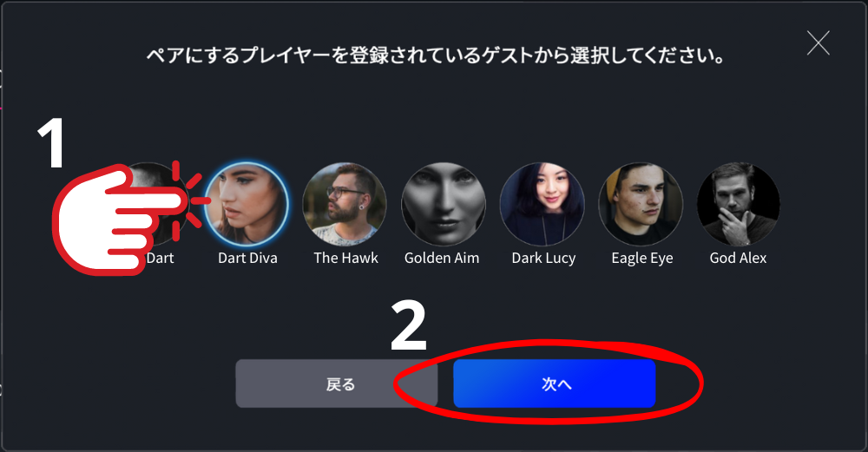Select the Dark Lucy guest avatar

click(x=542, y=204)
